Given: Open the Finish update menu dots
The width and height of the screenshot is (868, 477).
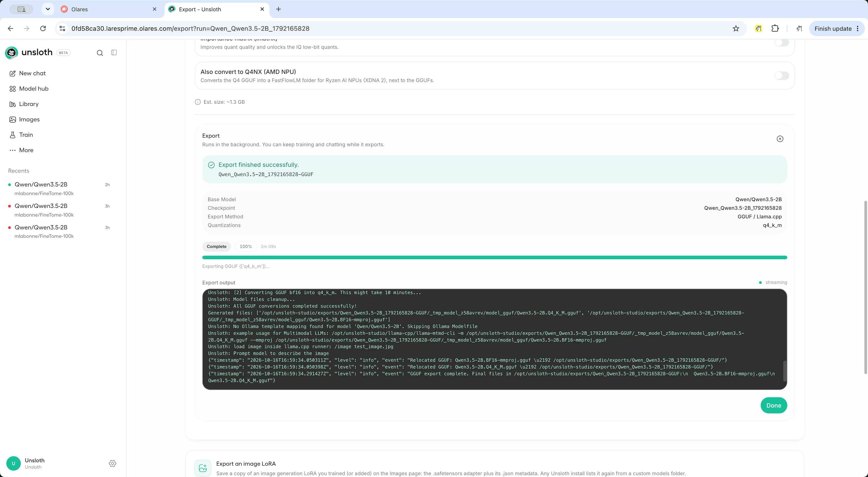Looking at the screenshot, I should [858, 29].
